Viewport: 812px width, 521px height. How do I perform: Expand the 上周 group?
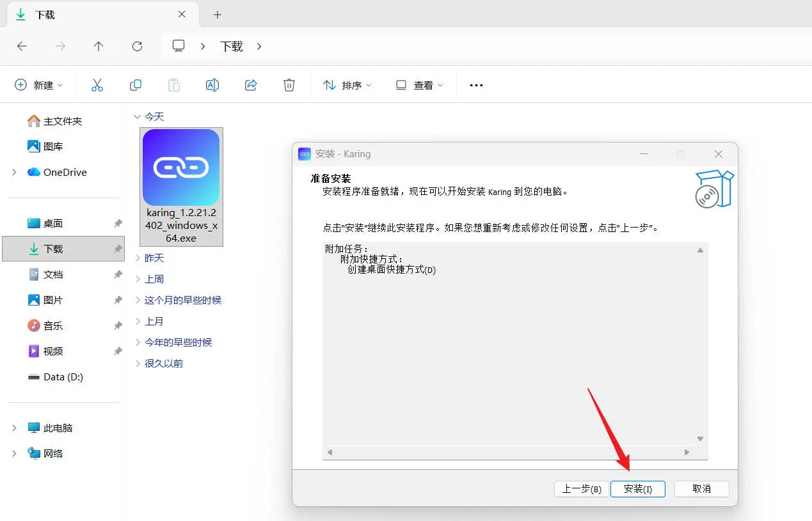coord(138,279)
